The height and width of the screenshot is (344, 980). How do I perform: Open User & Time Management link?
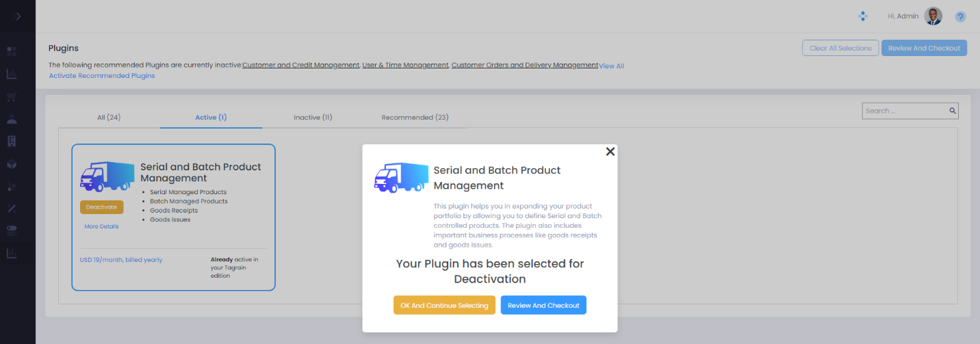click(405, 65)
